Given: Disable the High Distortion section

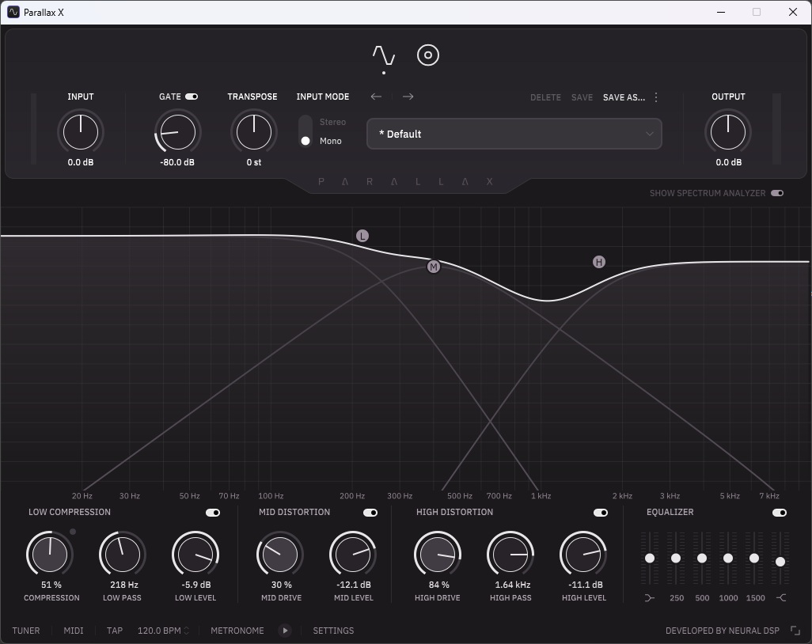Looking at the screenshot, I should tap(601, 513).
